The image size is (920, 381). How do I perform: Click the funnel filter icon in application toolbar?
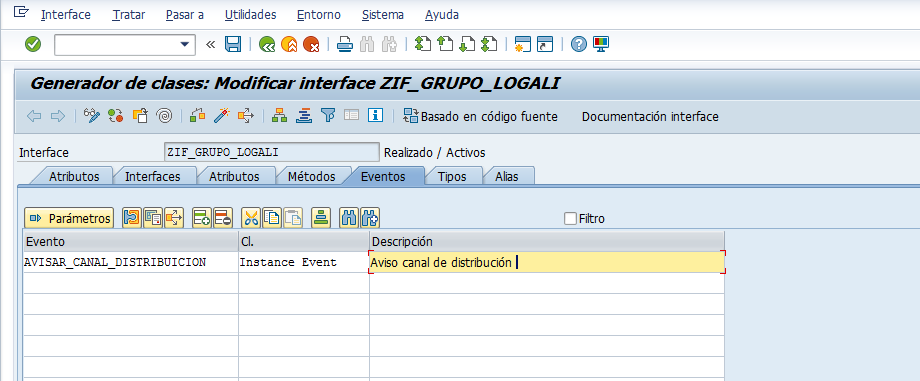(x=327, y=116)
